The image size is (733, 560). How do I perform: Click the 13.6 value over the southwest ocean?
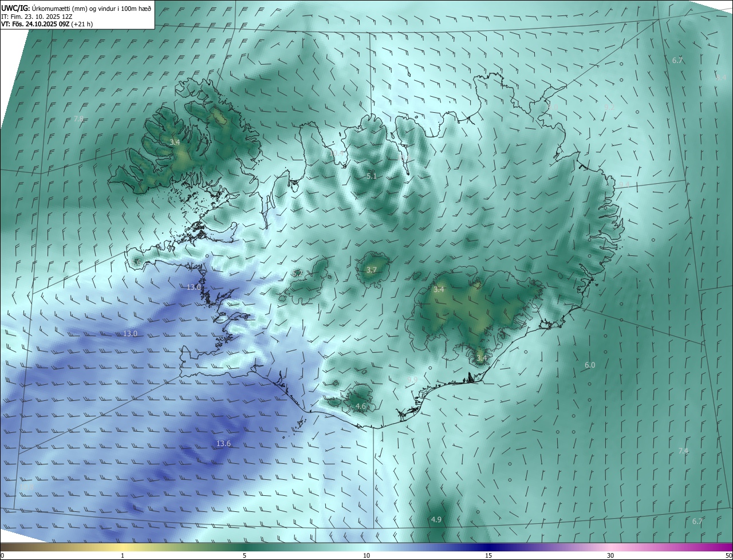click(x=223, y=444)
